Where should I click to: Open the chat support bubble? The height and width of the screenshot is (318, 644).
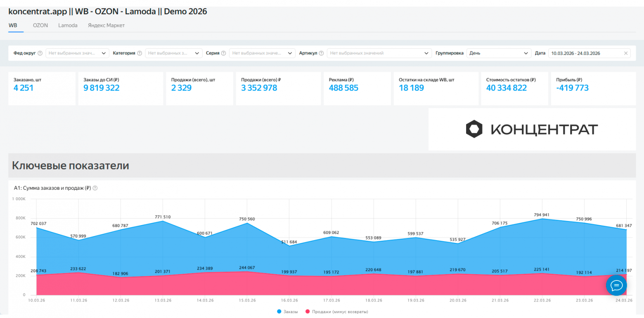pos(616,285)
